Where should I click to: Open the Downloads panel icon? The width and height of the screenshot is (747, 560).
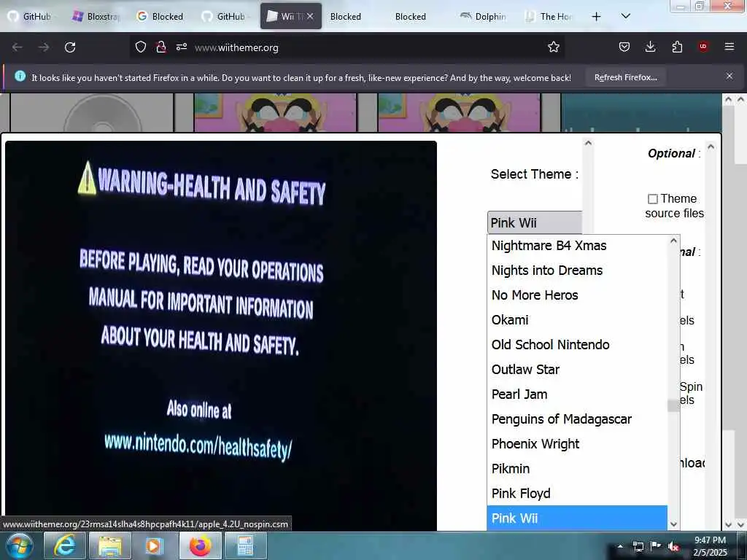(650, 47)
